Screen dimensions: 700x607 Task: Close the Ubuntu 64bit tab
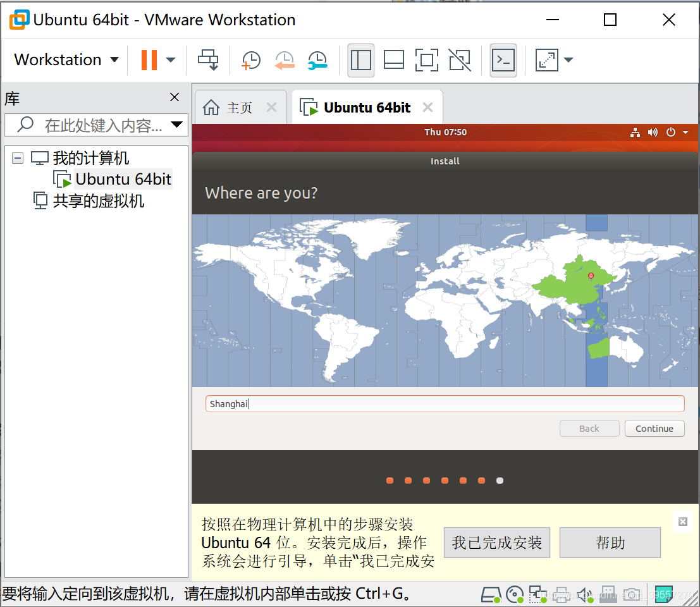(427, 107)
